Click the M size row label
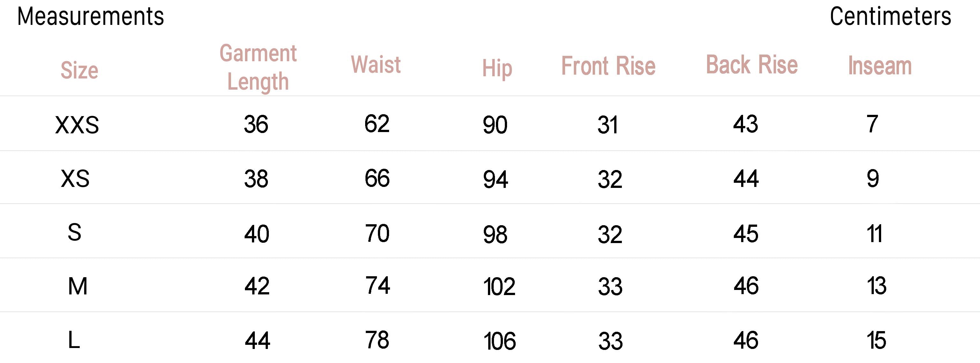This screenshot has height=363, width=980. [77, 286]
